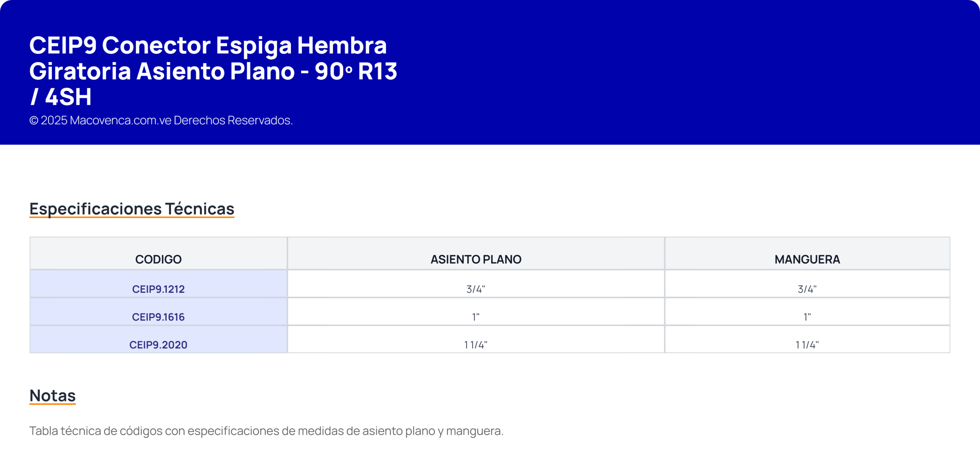Click Manguera value for CEIP9.2020
980x463 pixels.
pyautogui.click(x=807, y=345)
